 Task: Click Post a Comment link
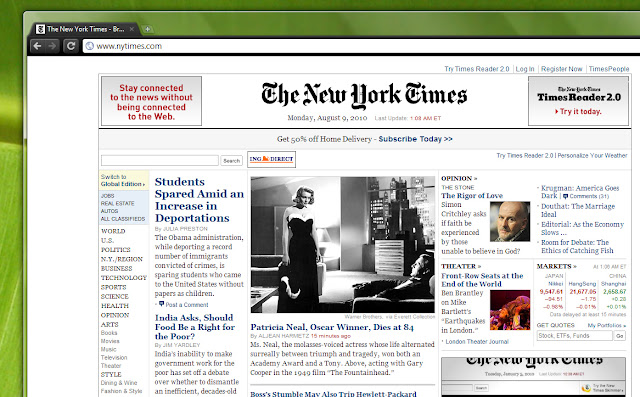(187, 305)
